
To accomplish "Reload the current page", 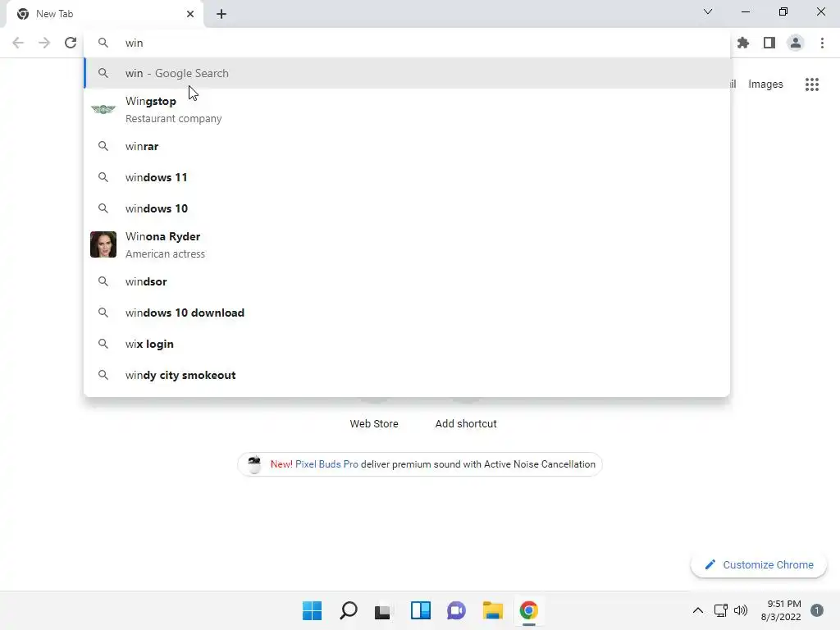I will (71, 43).
